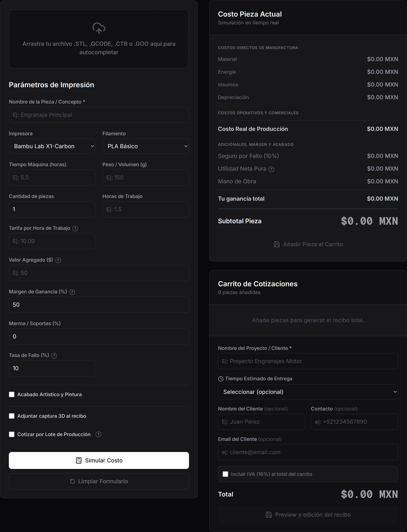
Task: Click Margen de Ganancia field showing 50
Action: (99, 305)
